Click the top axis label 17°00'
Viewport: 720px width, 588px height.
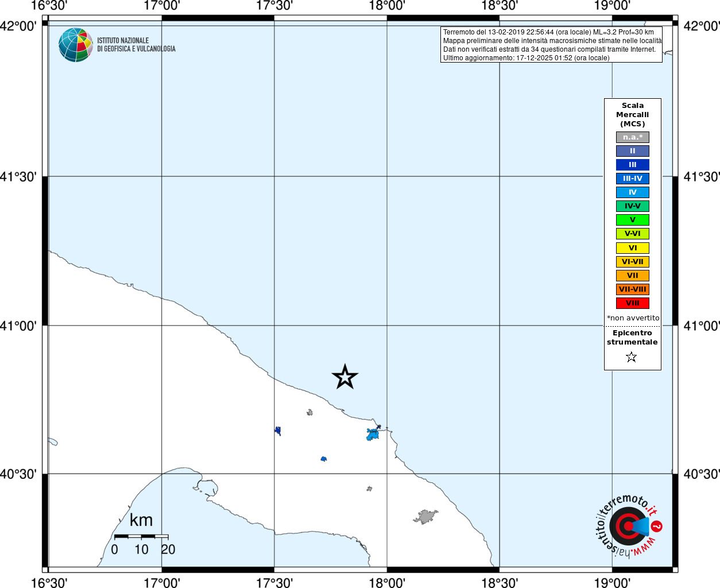click(162, 6)
